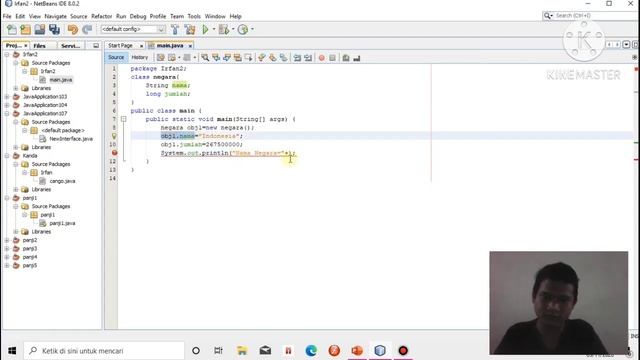
Task: Open the Debug Project dropdown arrow
Action: (233, 29)
